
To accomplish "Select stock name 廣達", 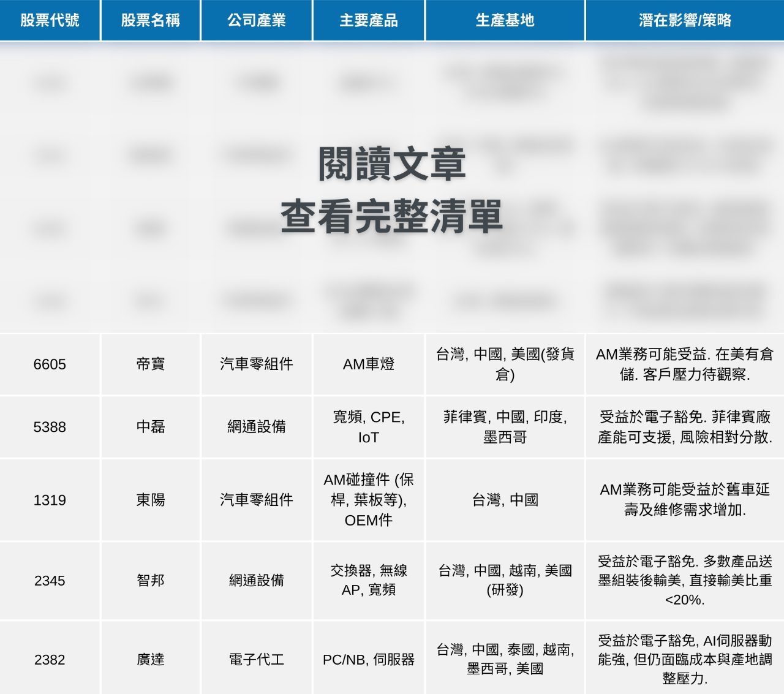I will (x=151, y=659).
